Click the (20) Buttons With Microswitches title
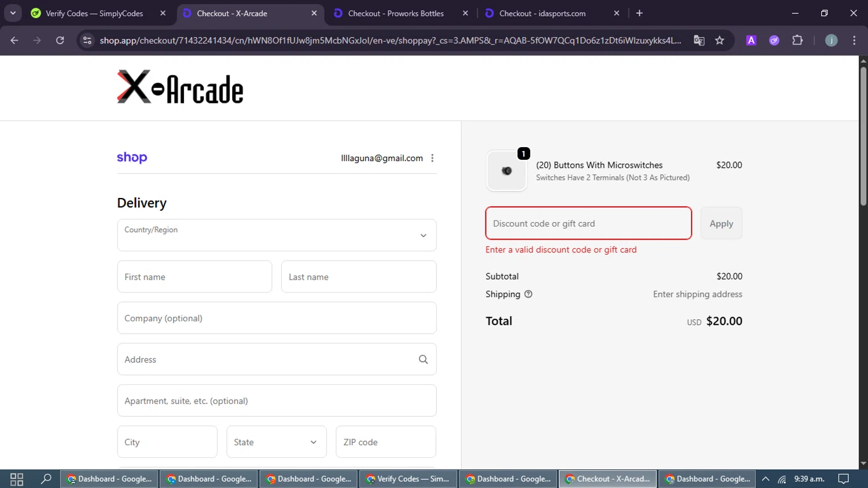This screenshot has height=488, width=868. [599, 165]
